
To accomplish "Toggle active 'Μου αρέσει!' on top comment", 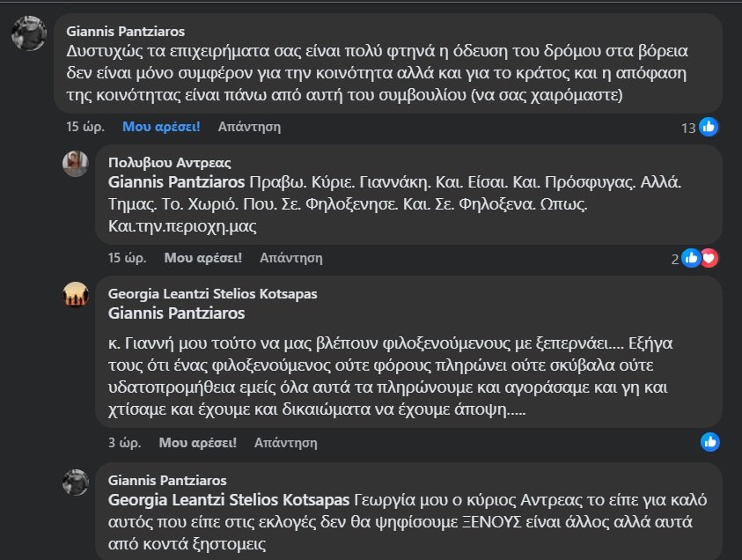I will [161, 127].
